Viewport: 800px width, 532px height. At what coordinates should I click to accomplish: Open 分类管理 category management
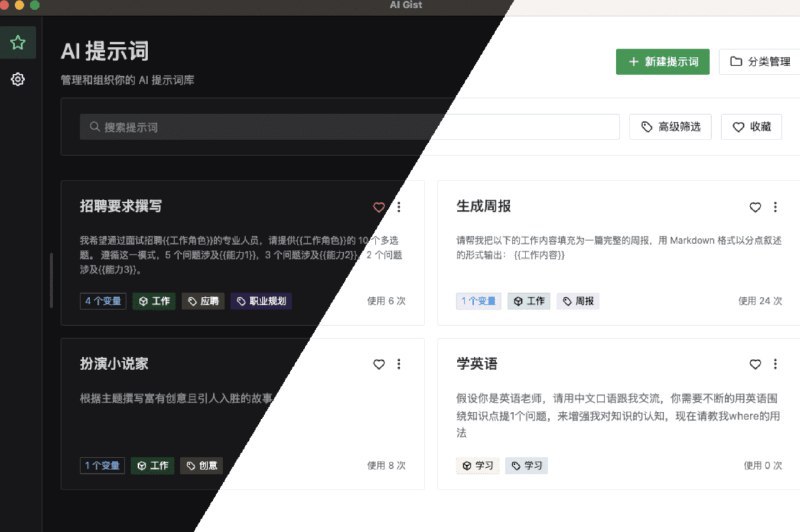(x=759, y=61)
